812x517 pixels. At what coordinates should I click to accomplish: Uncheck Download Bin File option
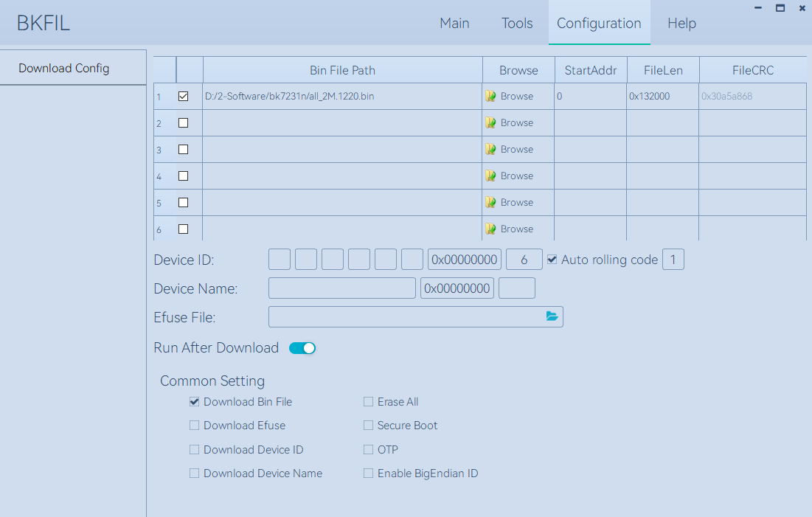[x=195, y=402]
